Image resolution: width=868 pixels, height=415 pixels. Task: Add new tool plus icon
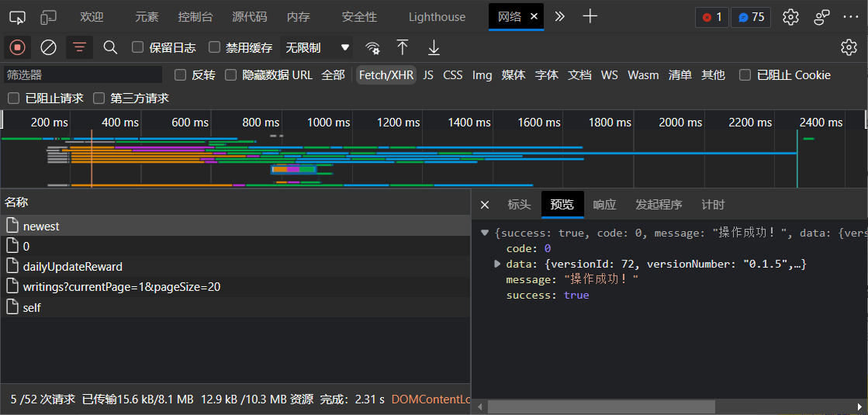tap(590, 16)
